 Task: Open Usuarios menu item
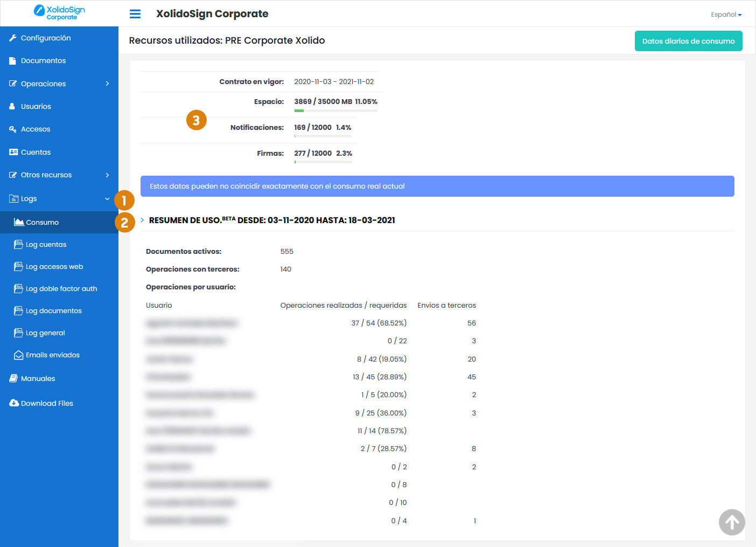coord(59,106)
